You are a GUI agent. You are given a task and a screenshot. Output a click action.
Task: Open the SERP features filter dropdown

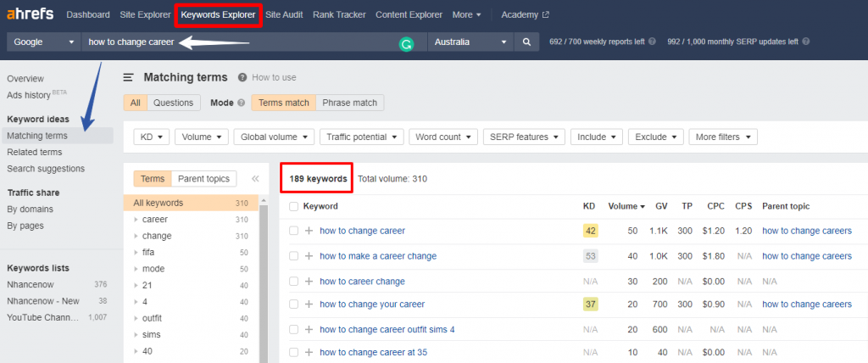(524, 137)
